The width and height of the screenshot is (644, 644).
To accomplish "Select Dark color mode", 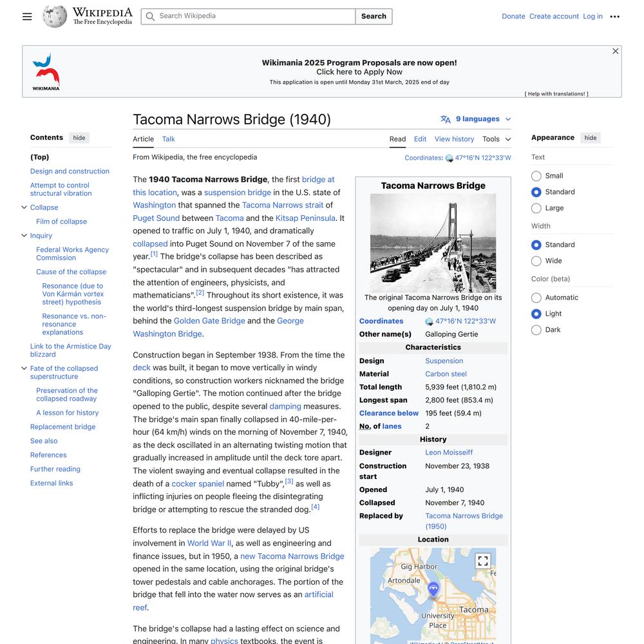I will (x=536, y=330).
